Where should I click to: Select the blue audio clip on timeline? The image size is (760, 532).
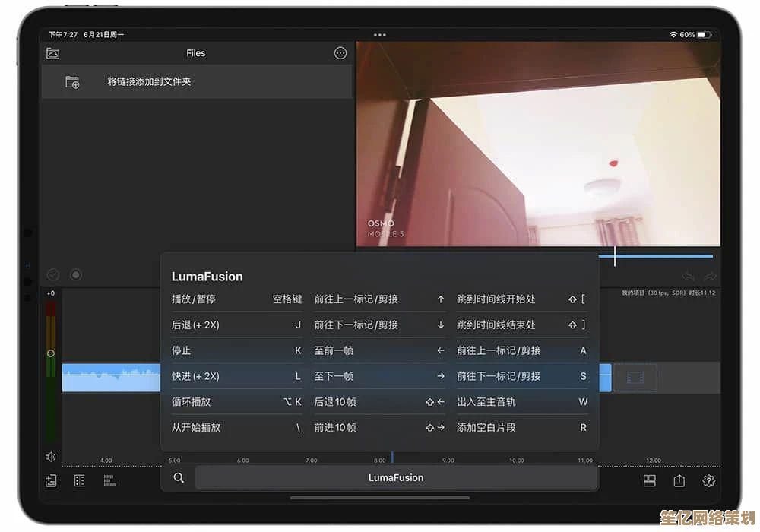[111, 378]
